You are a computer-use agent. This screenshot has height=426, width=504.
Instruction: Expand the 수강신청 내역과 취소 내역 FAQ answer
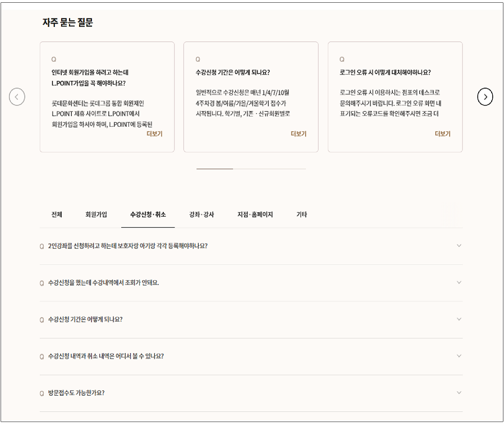(x=460, y=356)
